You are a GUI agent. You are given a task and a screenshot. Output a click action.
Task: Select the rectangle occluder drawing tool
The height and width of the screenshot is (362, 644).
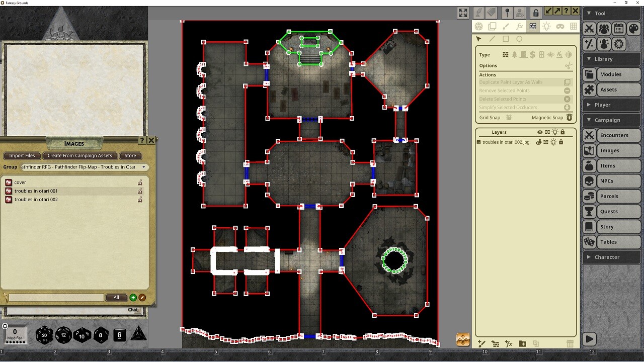coord(506,39)
